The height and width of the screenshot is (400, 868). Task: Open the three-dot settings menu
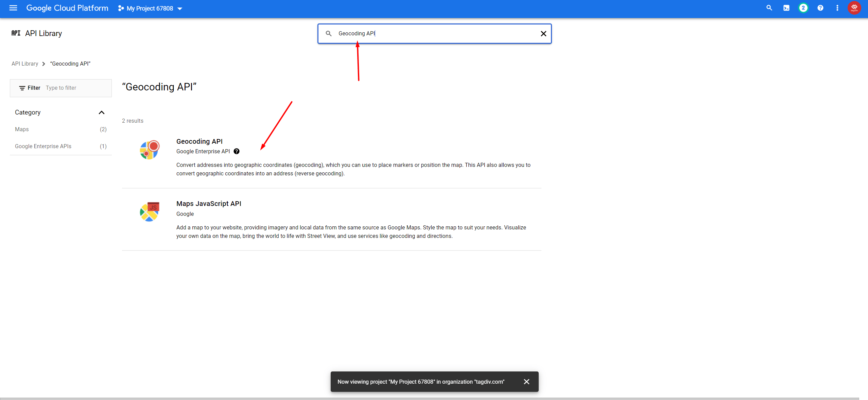pos(837,8)
